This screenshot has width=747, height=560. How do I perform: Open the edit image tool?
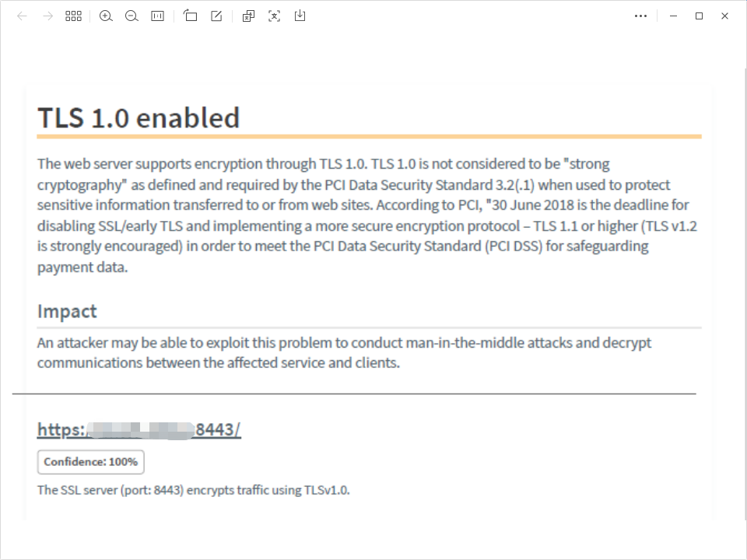pyautogui.click(x=216, y=16)
